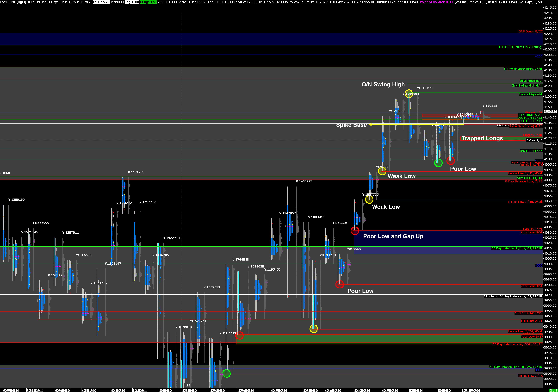Click the '4-10 16:00' date label
Screen dimensions: 558x392
471,390
